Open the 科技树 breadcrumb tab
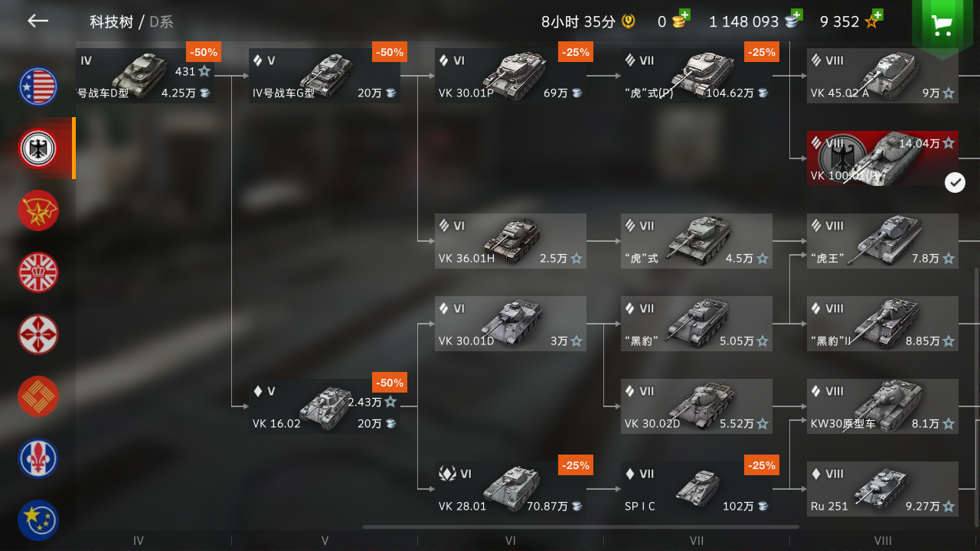This screenshot has height=551, width=980. (111, 21)
